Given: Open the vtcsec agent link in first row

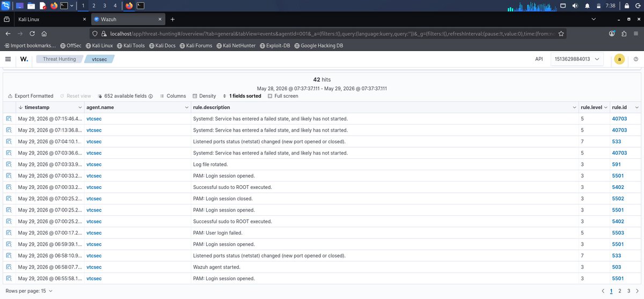Looking at the screenshot, I should point(94,119).
